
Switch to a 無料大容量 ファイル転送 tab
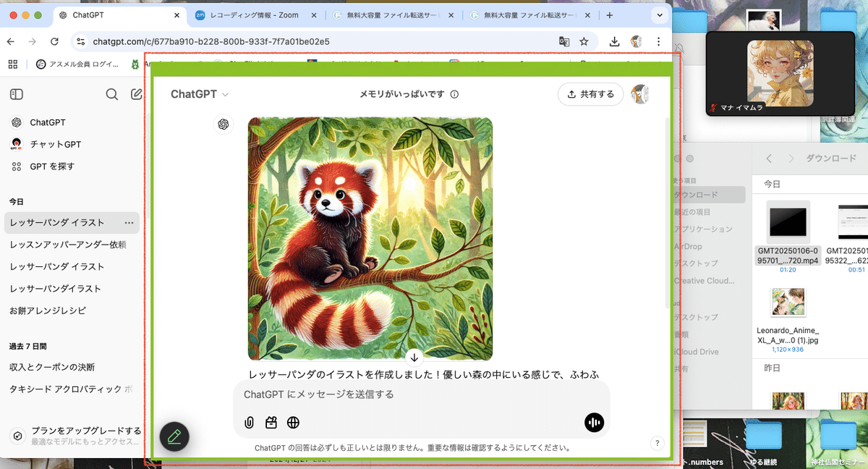[x=391, y=14]
